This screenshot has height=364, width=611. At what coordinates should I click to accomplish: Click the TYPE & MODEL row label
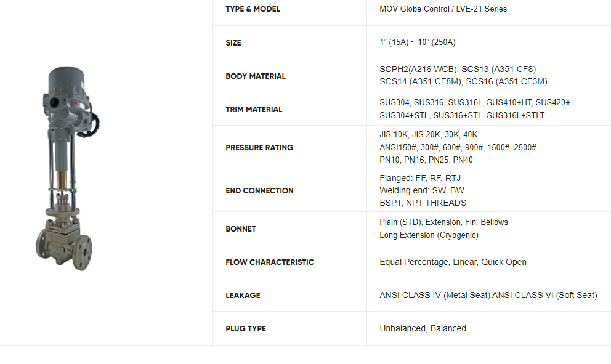[x=253, y=9]
